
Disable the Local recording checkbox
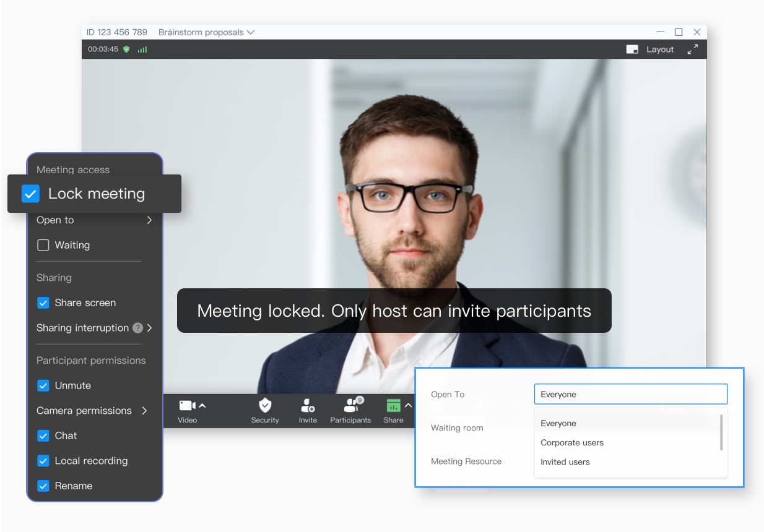click(x=43, y=461)
